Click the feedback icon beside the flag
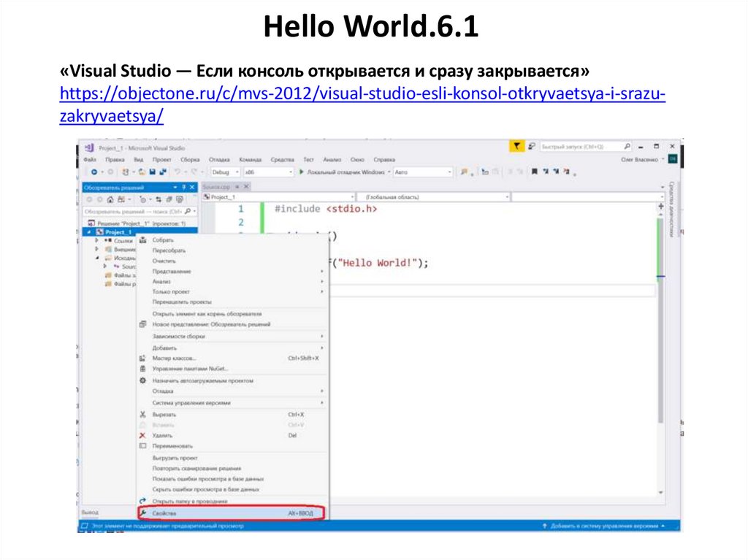The width and height of the screenshot is (748, 560). point(532,147)
